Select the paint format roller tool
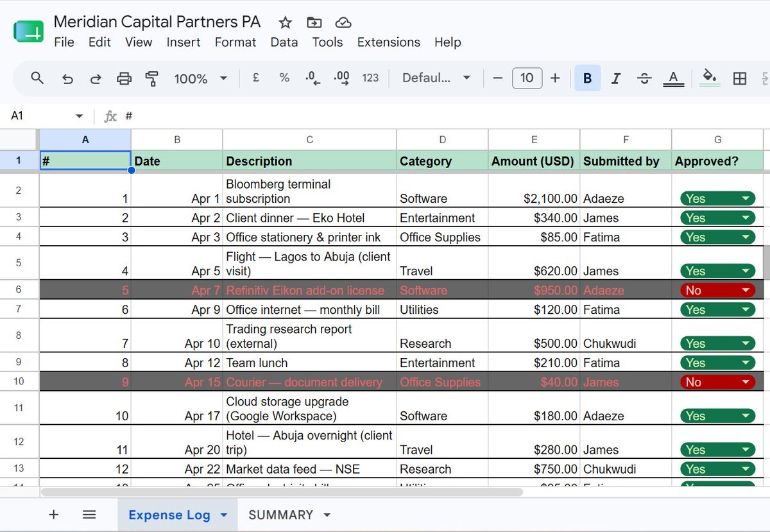This screenshot has width=770, height=532. click(x=152, y=78)
